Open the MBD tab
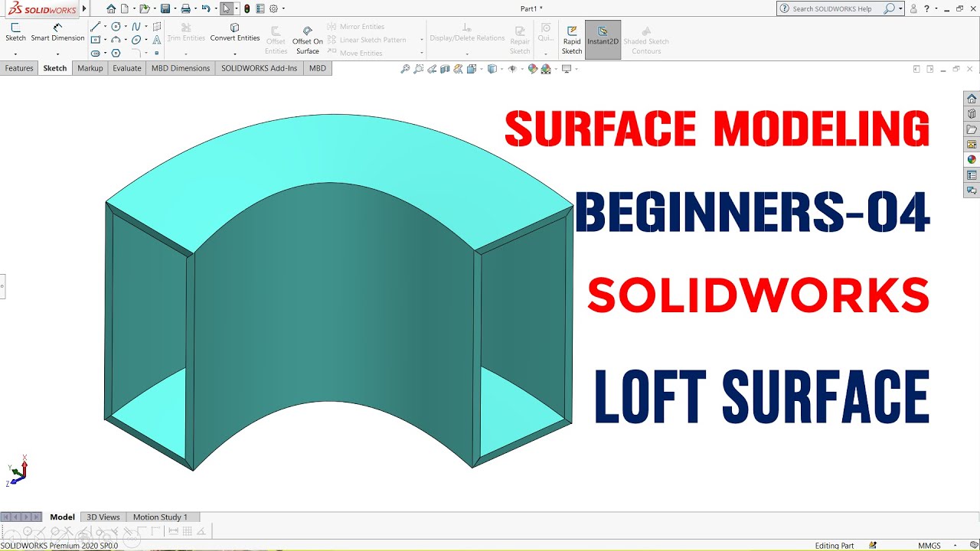 [x=318, y=68]
